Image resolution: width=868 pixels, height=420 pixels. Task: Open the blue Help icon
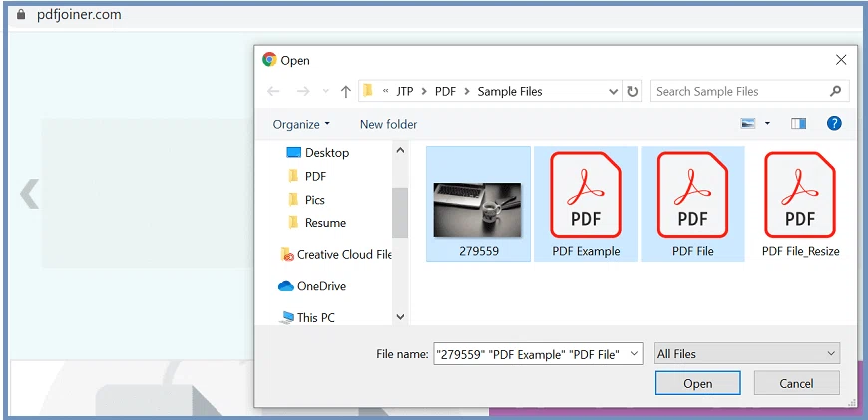[x=834, y=123]
